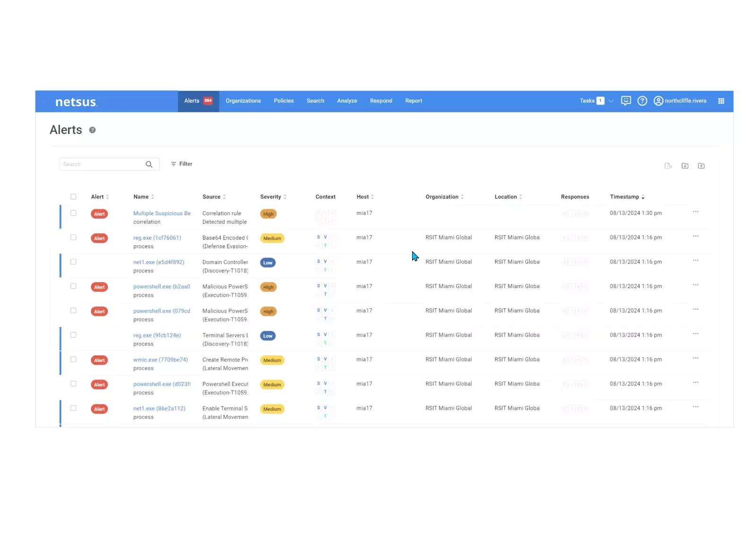Viewport: 756px width, 544px height.
Task: Open the apps grid menu icon
Action: click(x=721, y=101)
